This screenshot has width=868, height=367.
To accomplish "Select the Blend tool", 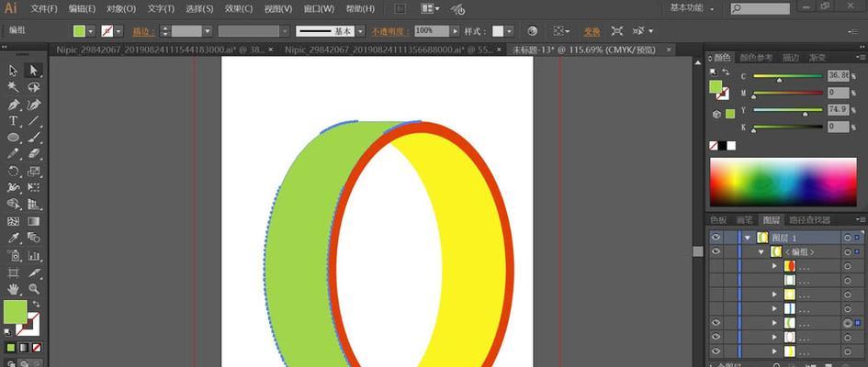I will [x=34, y=238].
